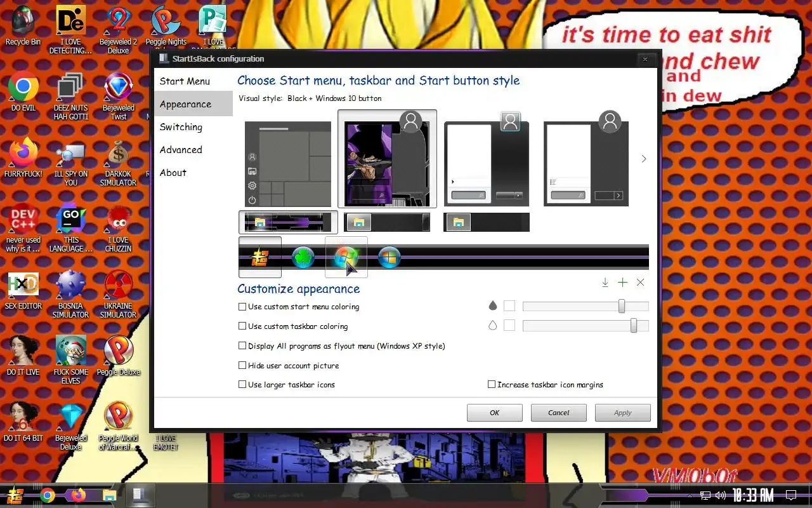Open the DO EVIL Chrome desktop shortcut
The image size is (812, 508).
pyautogui.click(x=23, y=92)
